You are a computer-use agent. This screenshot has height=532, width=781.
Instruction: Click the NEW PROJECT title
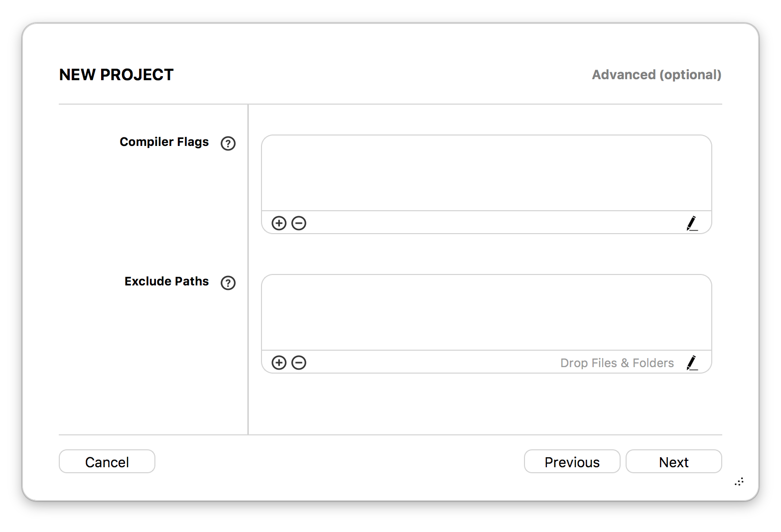click(x=117, y=75)
